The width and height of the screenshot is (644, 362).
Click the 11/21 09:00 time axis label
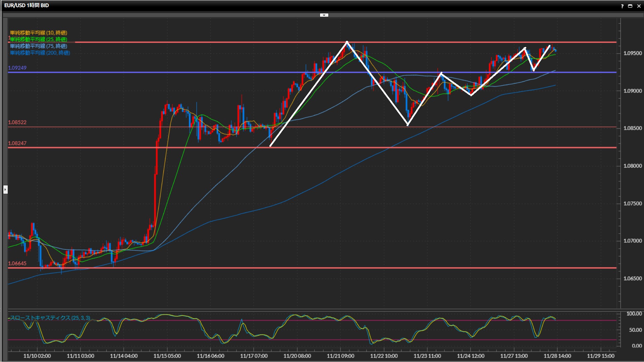click(340, 356)
